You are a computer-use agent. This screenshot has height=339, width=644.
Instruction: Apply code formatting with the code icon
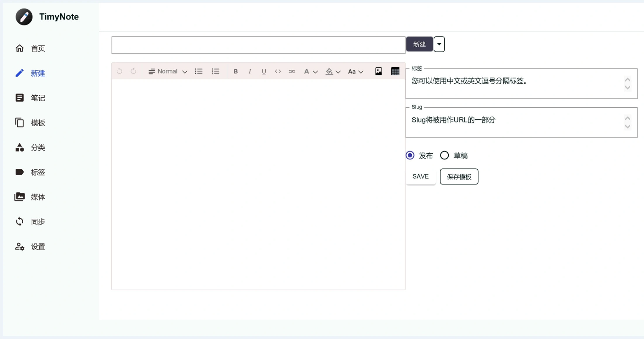(x=278, y=71)
